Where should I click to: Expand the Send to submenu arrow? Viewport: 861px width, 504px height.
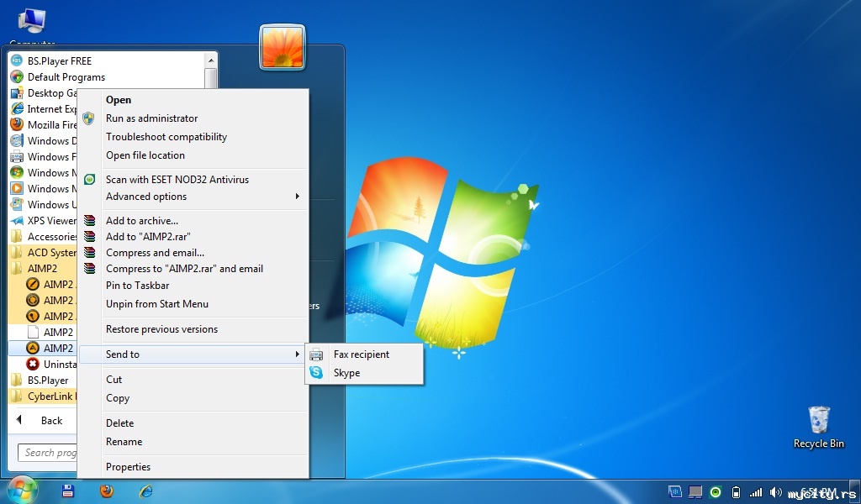pyautogui.click(x=297, y=354)
